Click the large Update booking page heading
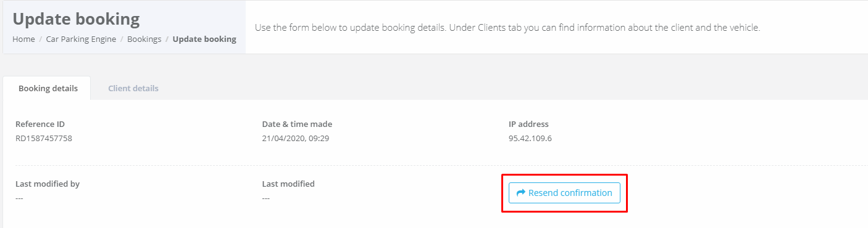868x228 pixels. click(76, 19)
